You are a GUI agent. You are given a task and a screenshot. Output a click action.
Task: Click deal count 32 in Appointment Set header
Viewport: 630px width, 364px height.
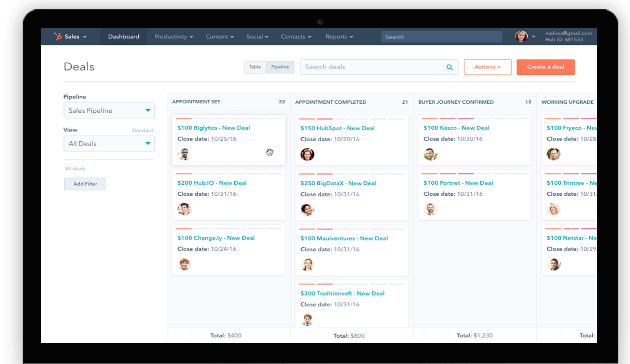(282, 102)
